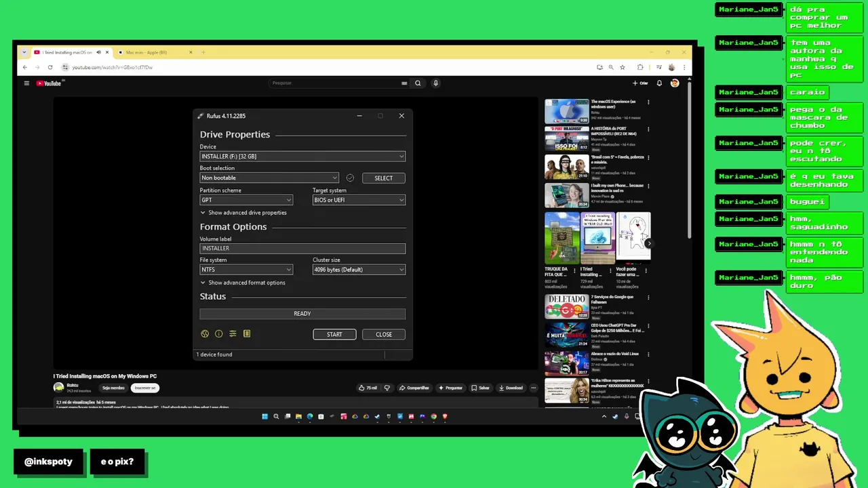
Task: Open the Device dropdown in Rufus
Action: coord(302,157)
